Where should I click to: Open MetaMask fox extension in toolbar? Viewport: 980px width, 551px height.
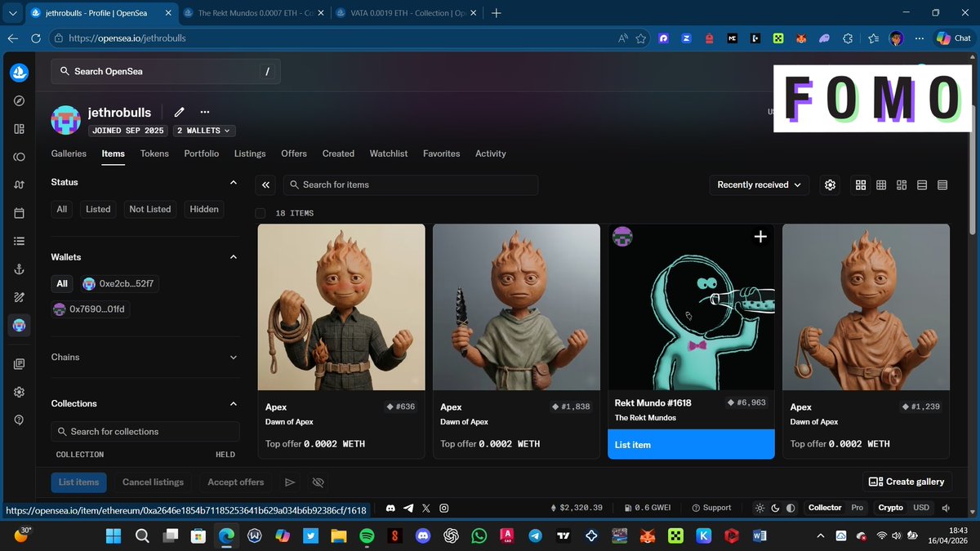tap(802, 38)
